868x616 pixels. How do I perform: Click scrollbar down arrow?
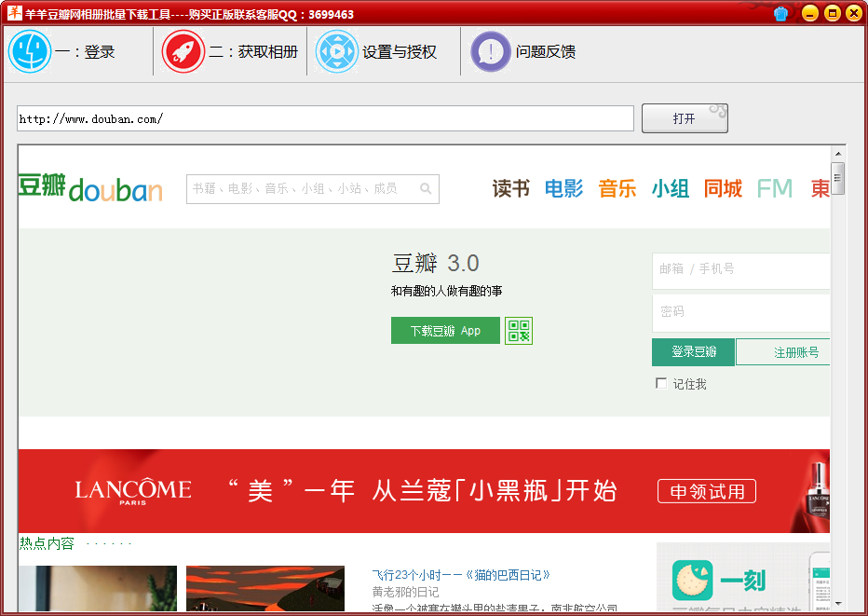tap(838, 603)
